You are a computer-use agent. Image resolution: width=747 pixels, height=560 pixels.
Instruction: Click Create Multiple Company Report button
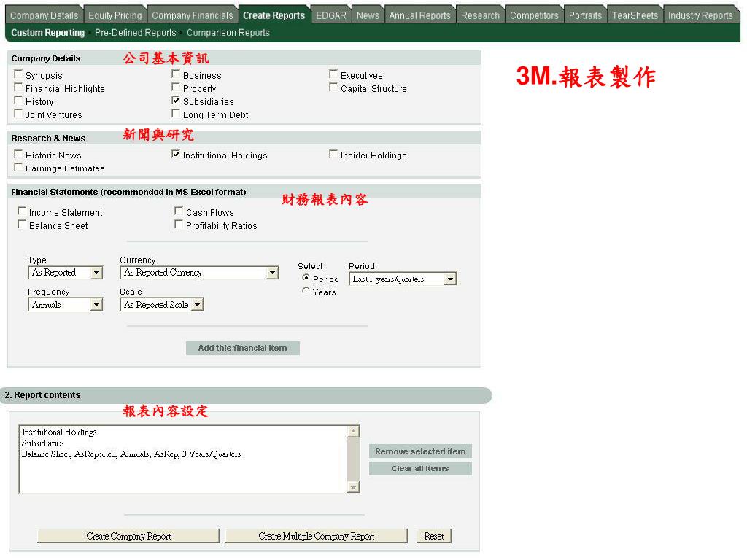tap(317, 536)
